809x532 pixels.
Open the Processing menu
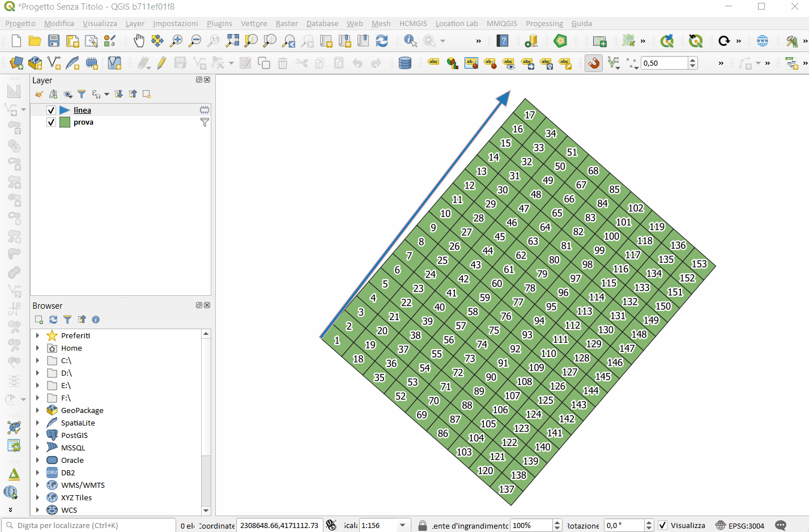coord(544,23)
